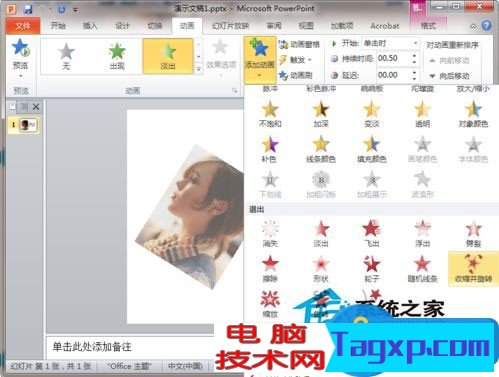Viewport: 499px width, 377px height.
Task: Increase the 持续时间 duration spinner
Action: [x=414, y=56]
